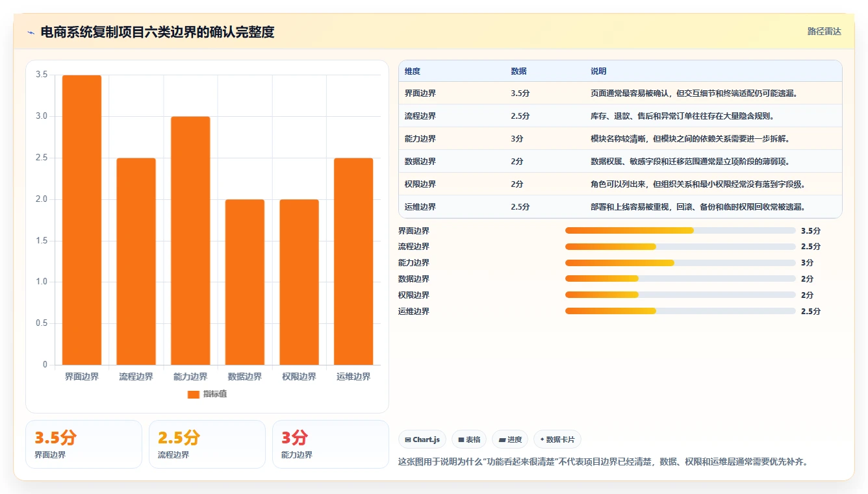
Task: Click the 3.5分 value in the table
Action: click(520, 93)
